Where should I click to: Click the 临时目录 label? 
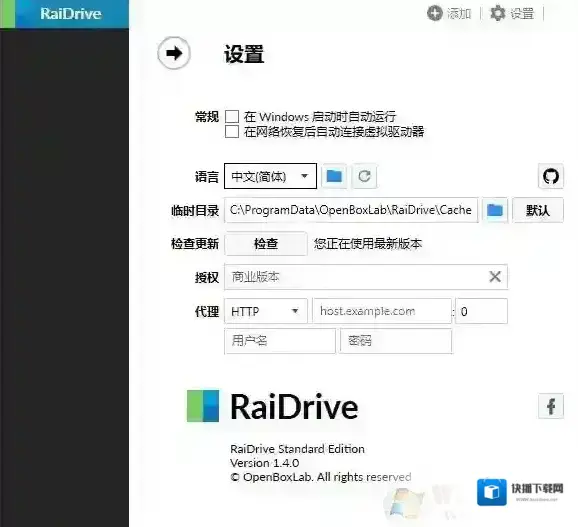tap(195, 210)
